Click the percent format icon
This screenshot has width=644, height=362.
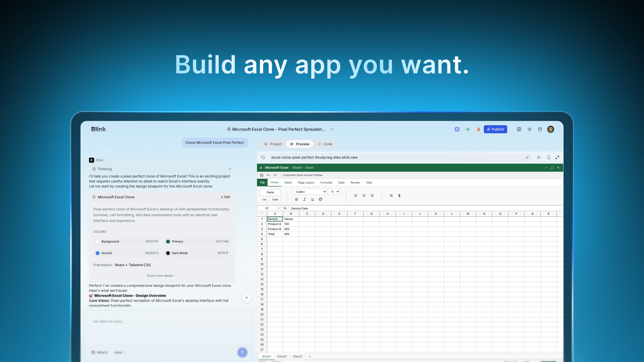(x=391, y=195)
